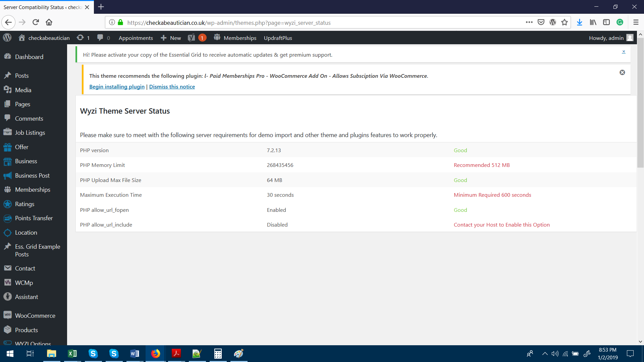This screenshot has height=362, width=644.
Task: Open the Firefox hamburger menu
Action: pyautogui.click(x=636, y=22)
